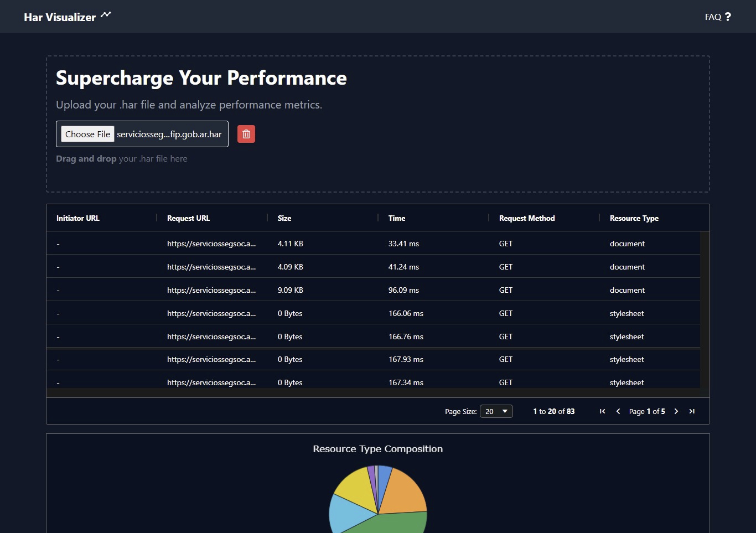Click GET method in the 41.24 ms row
This screenshot has width=756, height=533.
(506, 267)
